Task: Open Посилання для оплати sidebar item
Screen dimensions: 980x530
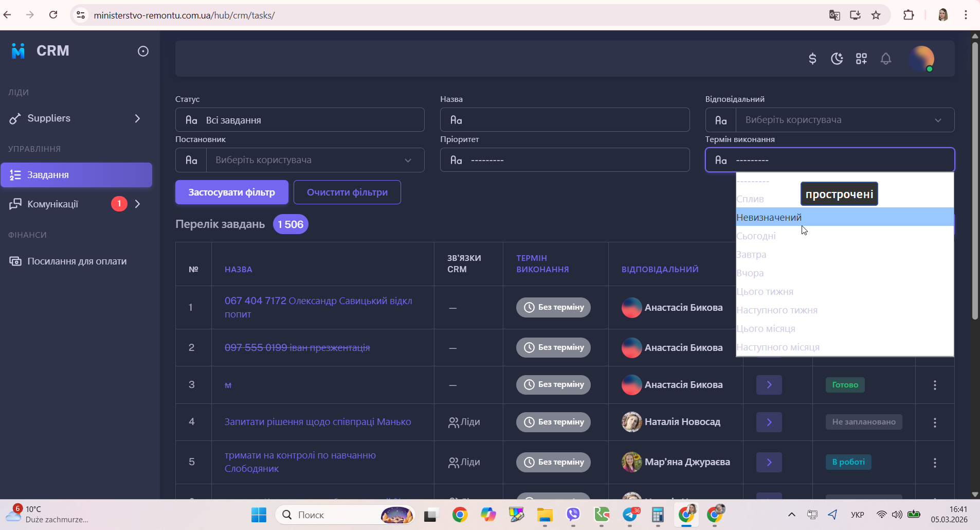Action: click(x=77, y=261)
